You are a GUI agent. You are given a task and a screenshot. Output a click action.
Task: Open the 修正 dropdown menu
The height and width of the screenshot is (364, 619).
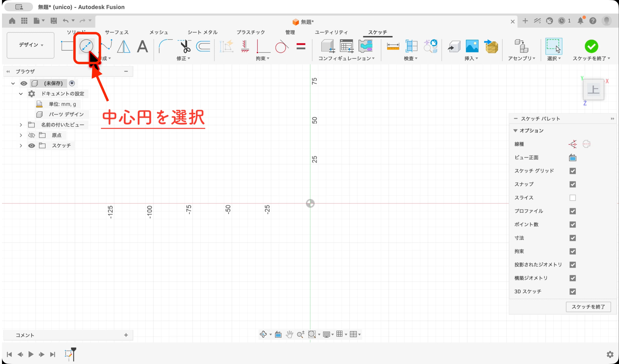click(183, 59)
